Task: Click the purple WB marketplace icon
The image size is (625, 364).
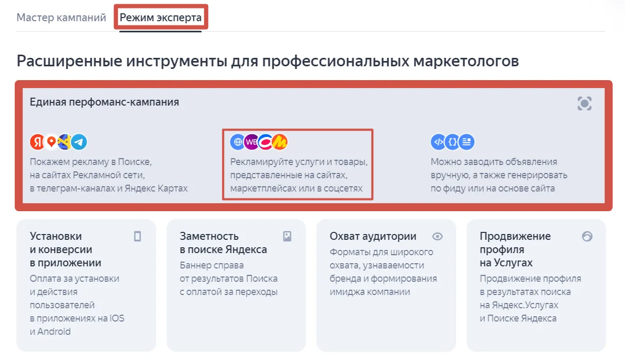Action: (x=252, y=142)
